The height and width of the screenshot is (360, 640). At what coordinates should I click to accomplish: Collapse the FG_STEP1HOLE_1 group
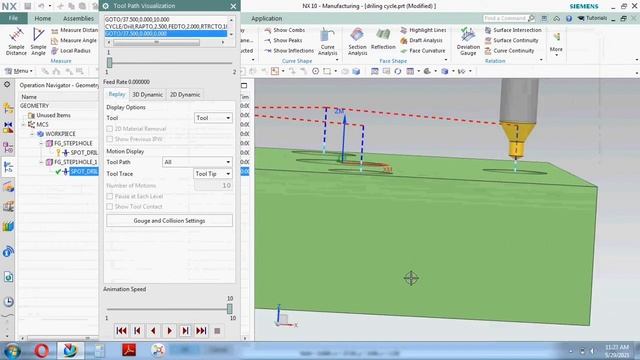pyautogui.click(x=41, y=162)
